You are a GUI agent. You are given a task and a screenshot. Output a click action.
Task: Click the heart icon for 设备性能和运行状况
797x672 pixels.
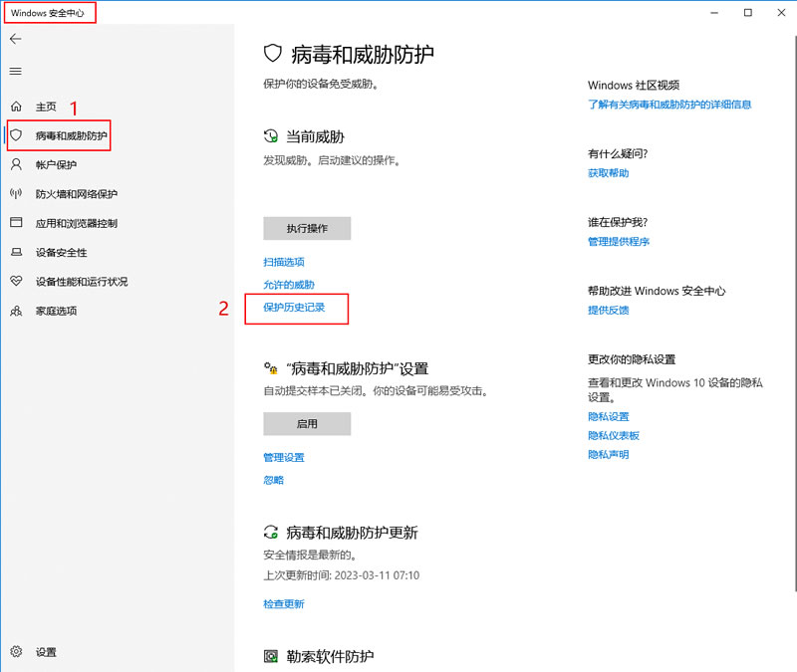click(x=16, y=281)
